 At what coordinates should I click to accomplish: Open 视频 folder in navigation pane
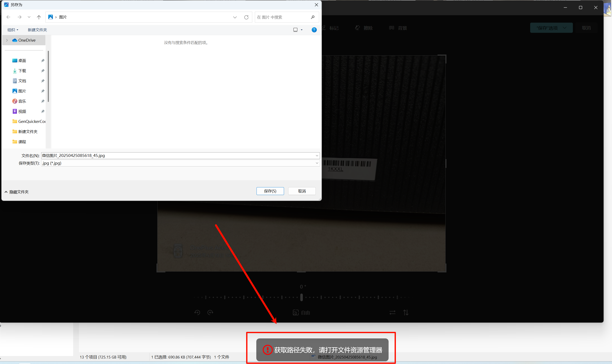[22, 111]
